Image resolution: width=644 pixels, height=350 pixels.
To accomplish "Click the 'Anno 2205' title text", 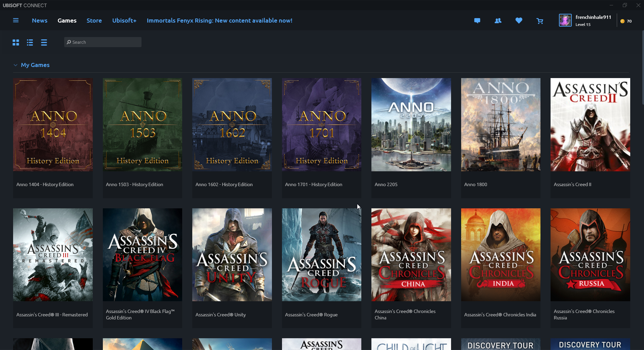I will 386,184.
